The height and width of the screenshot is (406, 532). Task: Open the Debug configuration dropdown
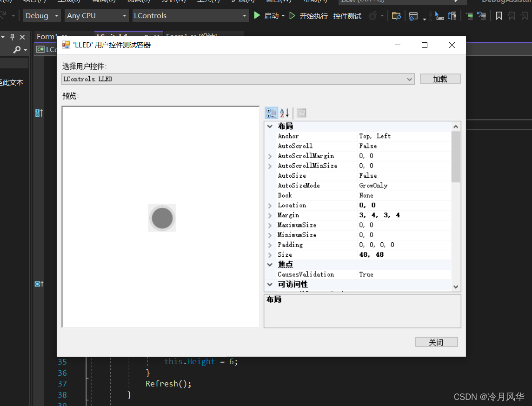pos(42,16)
